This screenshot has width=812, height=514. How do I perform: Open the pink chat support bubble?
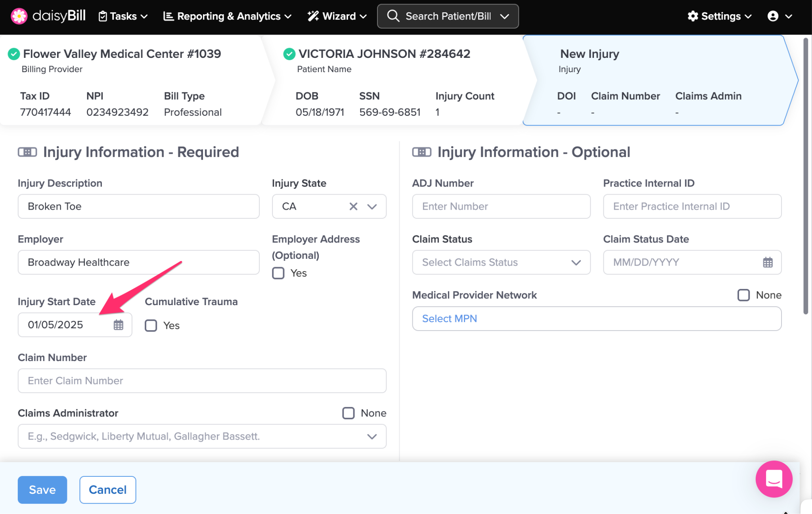pos(773,479)
